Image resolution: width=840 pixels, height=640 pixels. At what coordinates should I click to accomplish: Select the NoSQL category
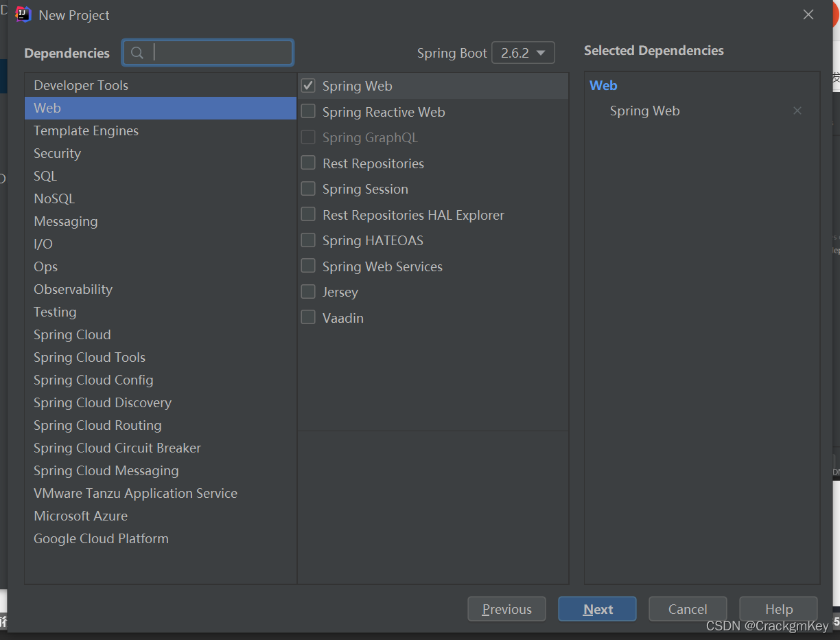[161, 198]
